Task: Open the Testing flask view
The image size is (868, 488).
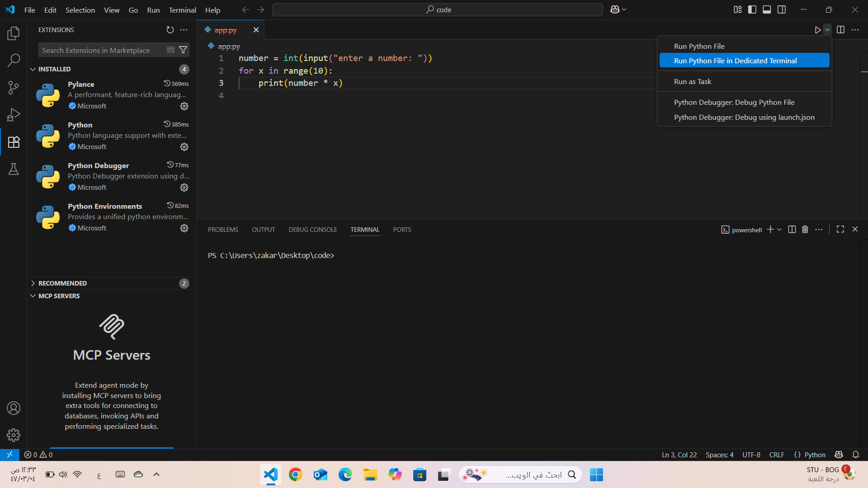Action: click(14, 169)
